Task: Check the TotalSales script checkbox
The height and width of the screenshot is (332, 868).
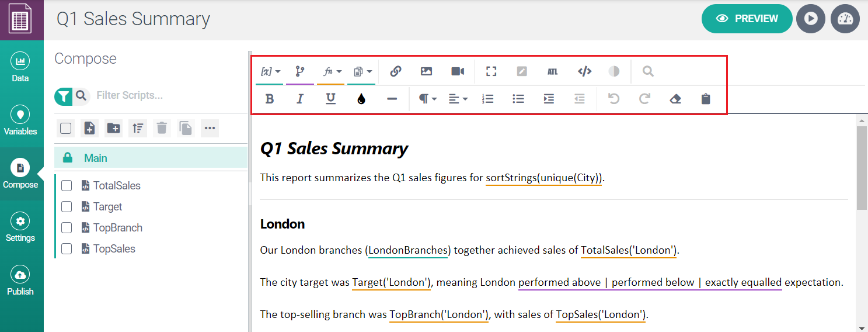Action: (67, 186)
